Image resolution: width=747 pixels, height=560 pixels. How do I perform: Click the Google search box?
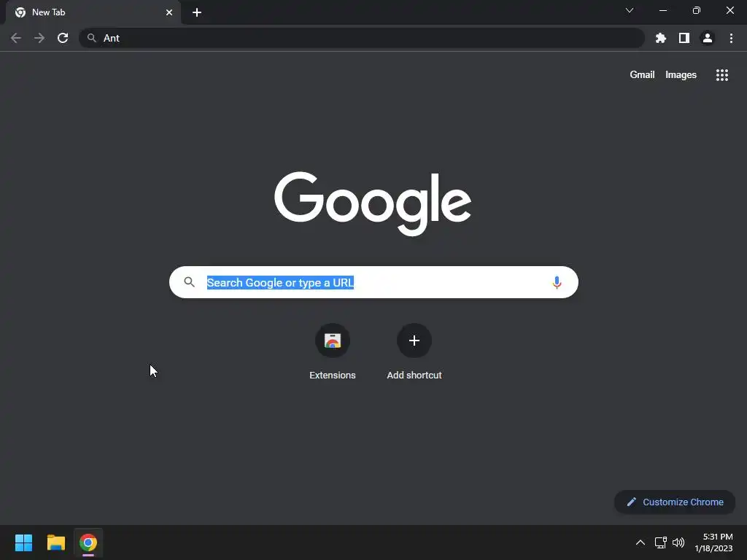tap(373, 282)
